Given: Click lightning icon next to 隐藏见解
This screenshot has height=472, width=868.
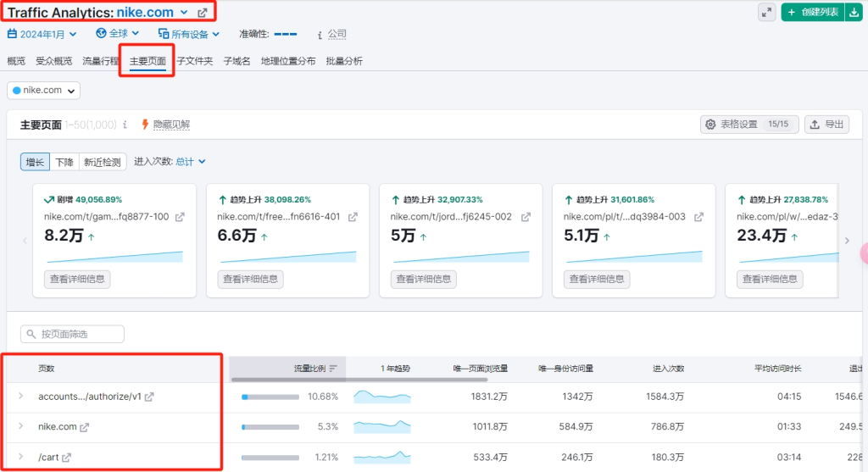Looking at the screenshot, I should click(x=144, y=125).
